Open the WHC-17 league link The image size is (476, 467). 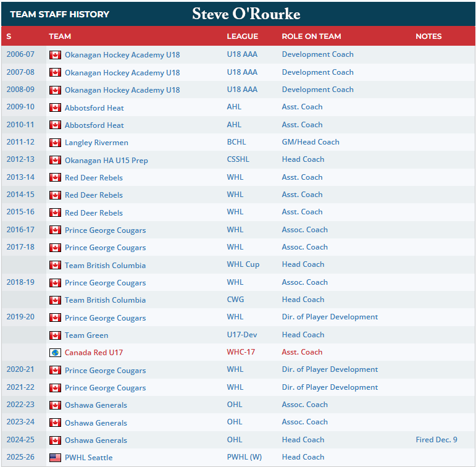point(241,352)
